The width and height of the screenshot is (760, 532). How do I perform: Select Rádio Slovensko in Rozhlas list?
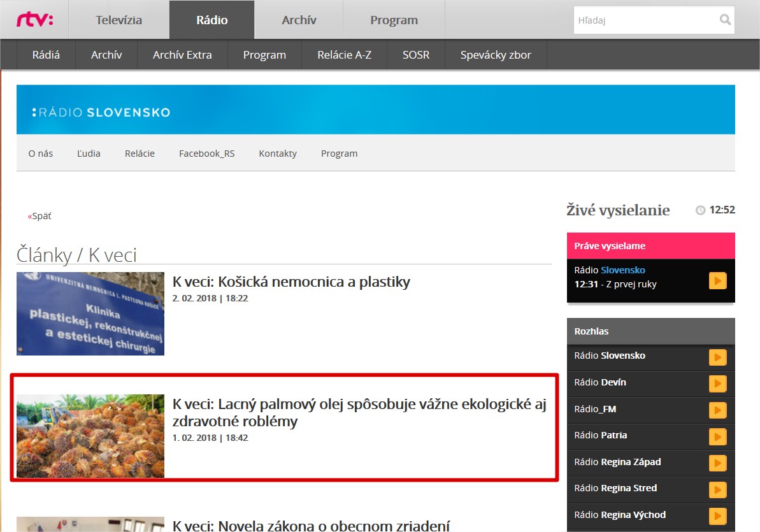(610, 356)
